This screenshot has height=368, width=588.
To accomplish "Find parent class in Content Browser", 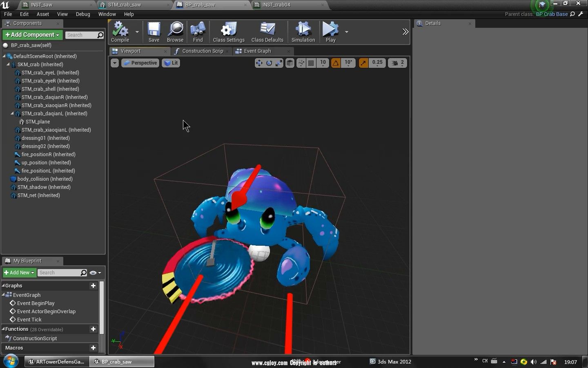I will coord(572,14).
